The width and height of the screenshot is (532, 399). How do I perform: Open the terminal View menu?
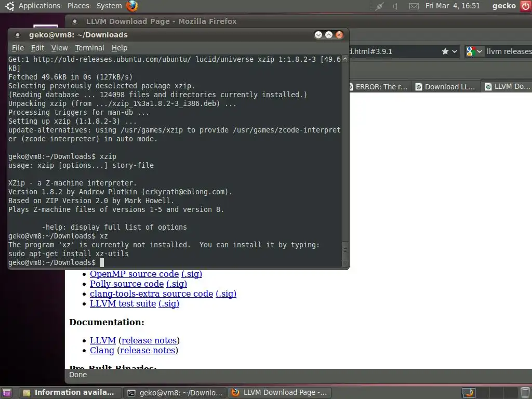point(59,48)
